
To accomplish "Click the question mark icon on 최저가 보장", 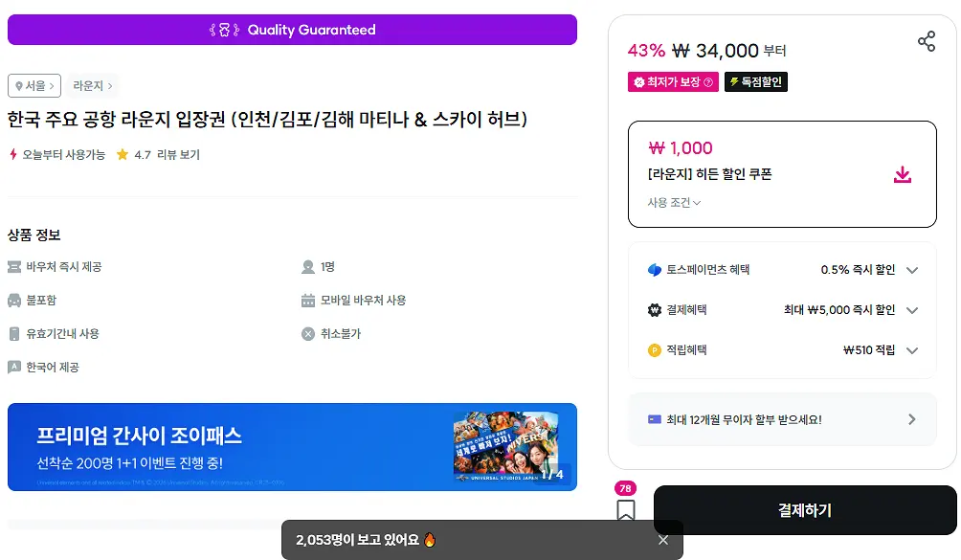I will pos(708,82).
